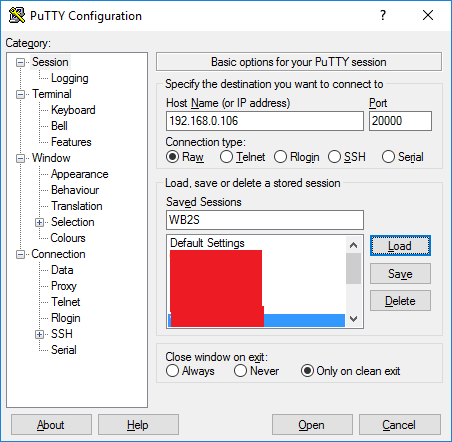The height and width of the screenshot is (442, 452).
Task: Select the Telnet connection type
Action: pyautogui.click(x=243, y=157)
